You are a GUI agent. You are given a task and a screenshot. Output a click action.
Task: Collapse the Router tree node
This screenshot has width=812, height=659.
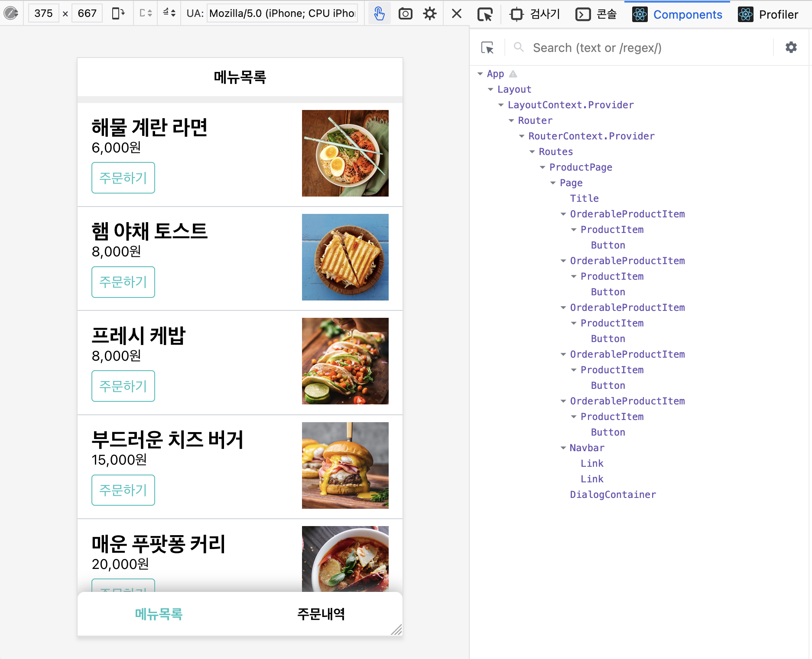click(x=511, y=121)
